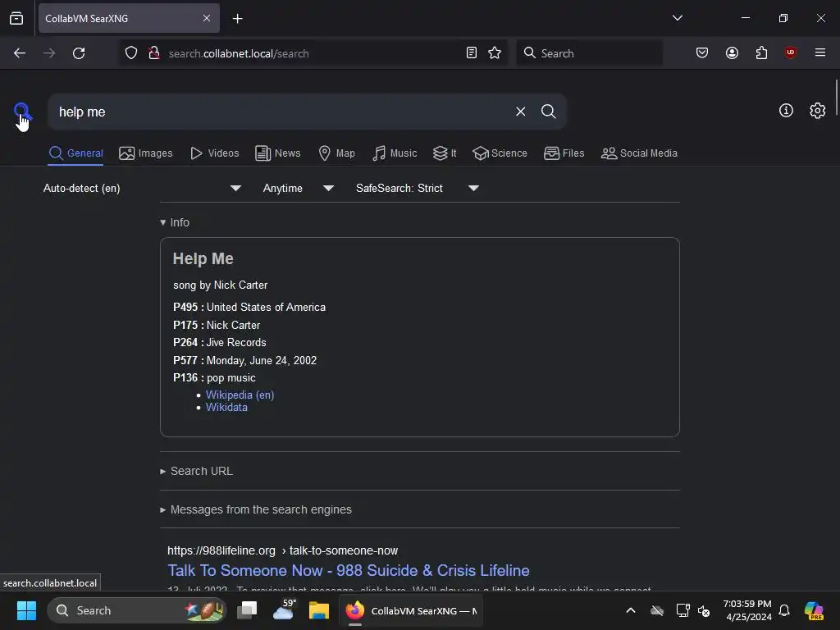
Task: Open the notifications bell icon
Action: (783, 610)
